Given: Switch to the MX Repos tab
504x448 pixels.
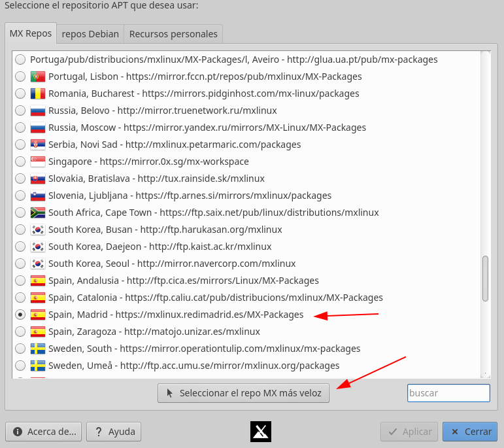Looking at the screenshot, I should [31, 33].
